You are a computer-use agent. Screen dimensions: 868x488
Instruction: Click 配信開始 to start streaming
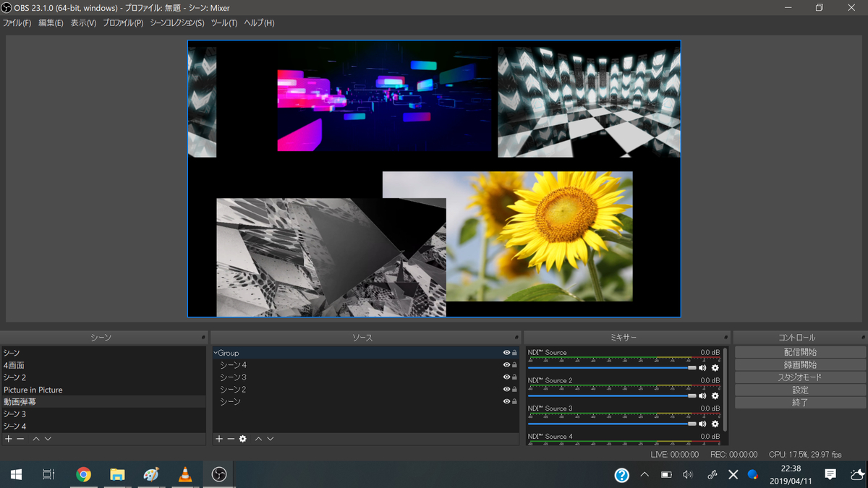(x=800, y=352)
